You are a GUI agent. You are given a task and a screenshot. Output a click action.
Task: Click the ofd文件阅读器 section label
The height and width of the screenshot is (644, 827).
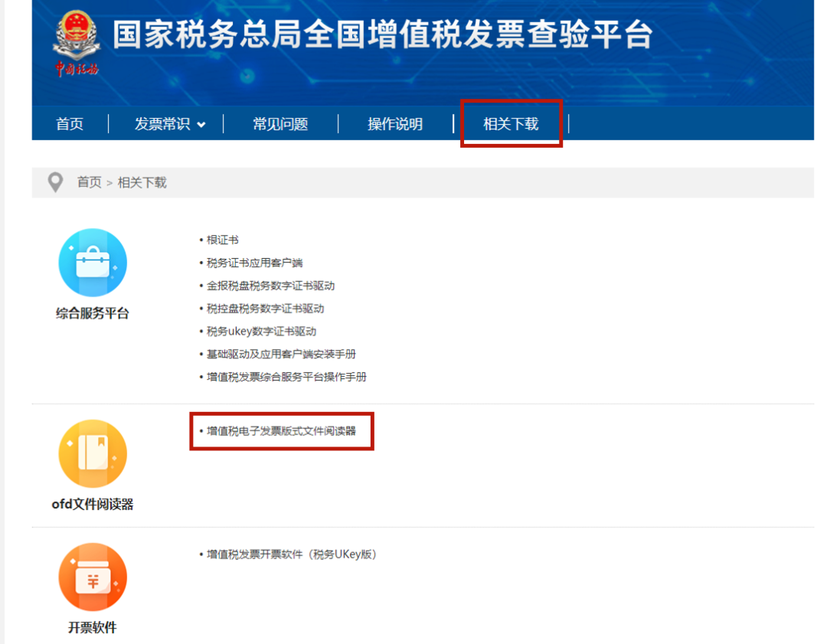pyautogui.click(x=93, y=504)
